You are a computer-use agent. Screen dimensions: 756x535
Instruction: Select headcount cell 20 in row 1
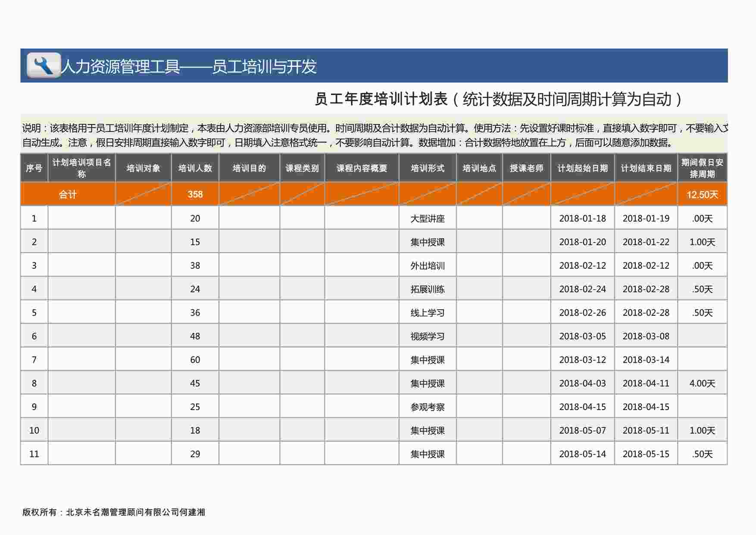click(195, 218)
